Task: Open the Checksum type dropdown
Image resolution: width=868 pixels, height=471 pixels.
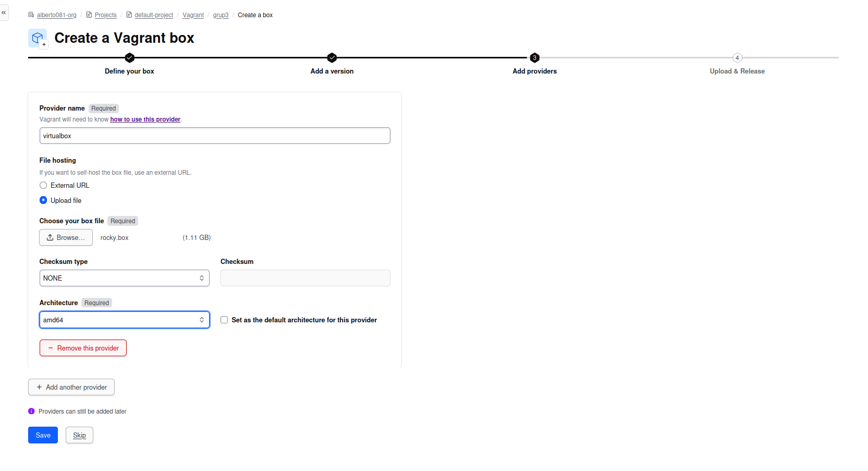Action: pyautogui.click(x=124, y=278)
